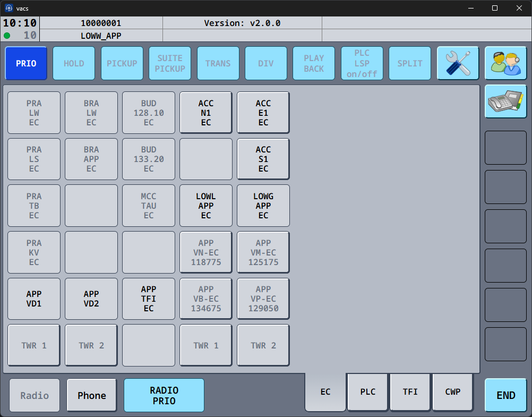The width and height of the screenshot is (532, 417).
Task: Toggle RADIO PRIO mode
Action: click(x=164, y=395)
